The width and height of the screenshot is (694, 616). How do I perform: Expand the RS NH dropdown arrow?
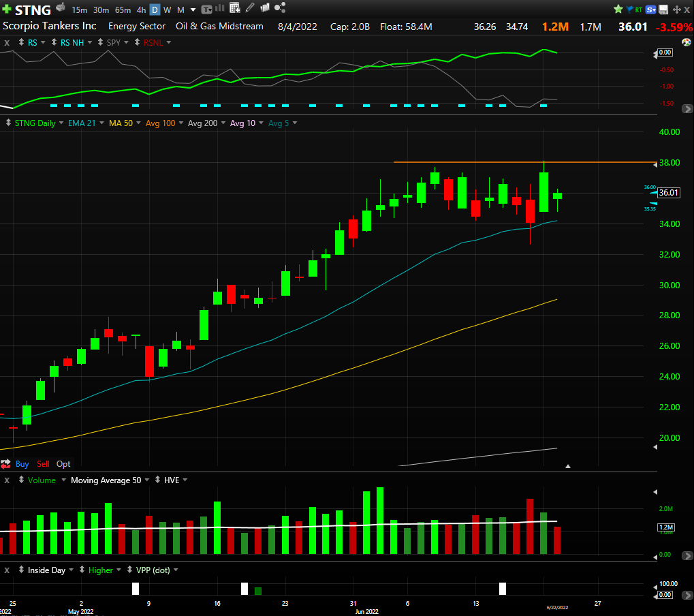(90, 42)
